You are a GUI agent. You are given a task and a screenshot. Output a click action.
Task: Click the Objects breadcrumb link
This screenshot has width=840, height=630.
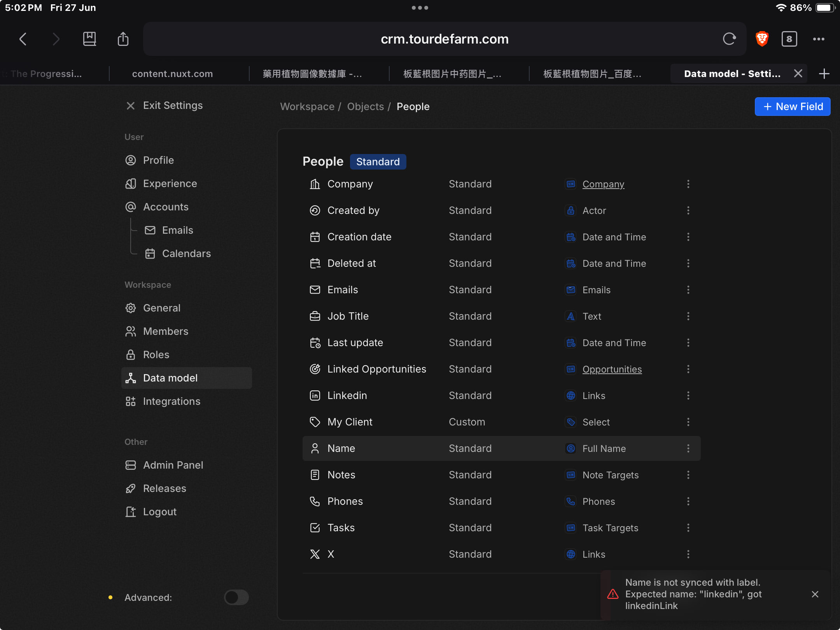pos(365,107)
